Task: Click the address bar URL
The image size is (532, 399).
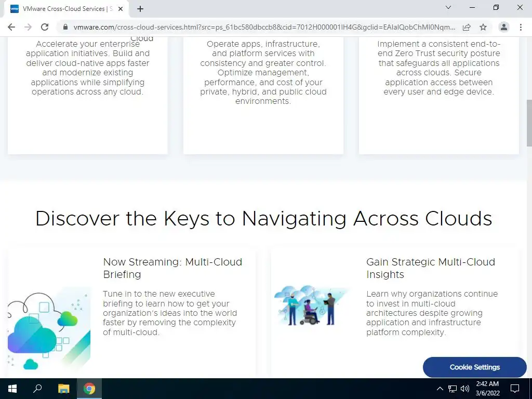Action: [x=264, y=27]
